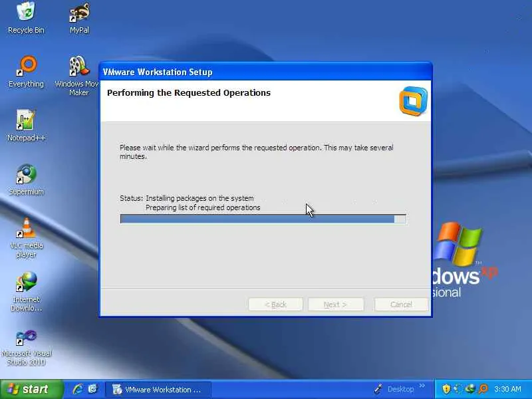Image resolution: width=532 pixels, height=399 pixels.
Task: Select the VLC media player desktop icon
Action: [26, 238]
